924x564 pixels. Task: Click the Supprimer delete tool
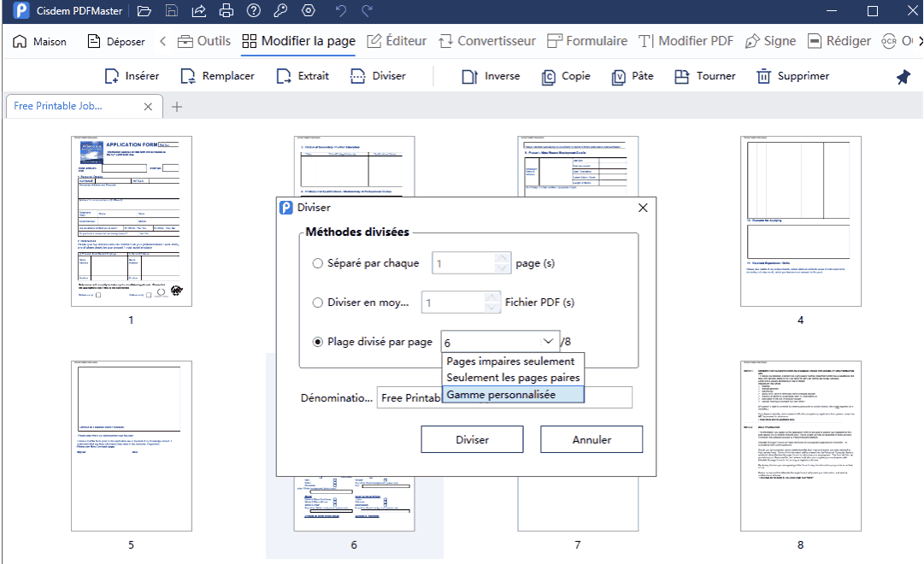point(792,76)
